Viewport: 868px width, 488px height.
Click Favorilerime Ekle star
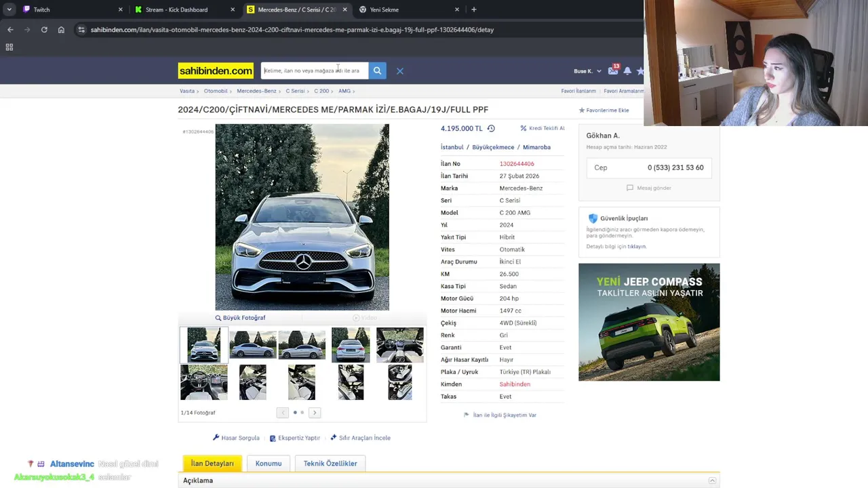click(604, 110)
